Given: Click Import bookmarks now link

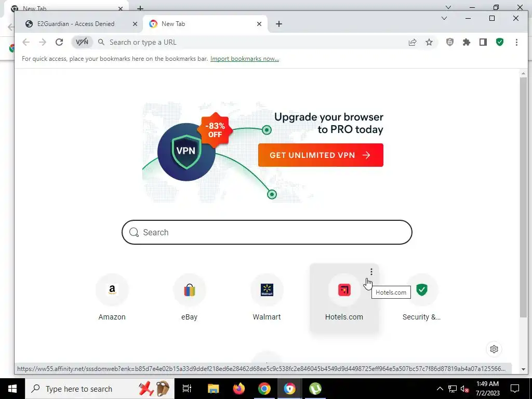Looking at the screenshot, I should pyautogui.click(x=245, y=59).
